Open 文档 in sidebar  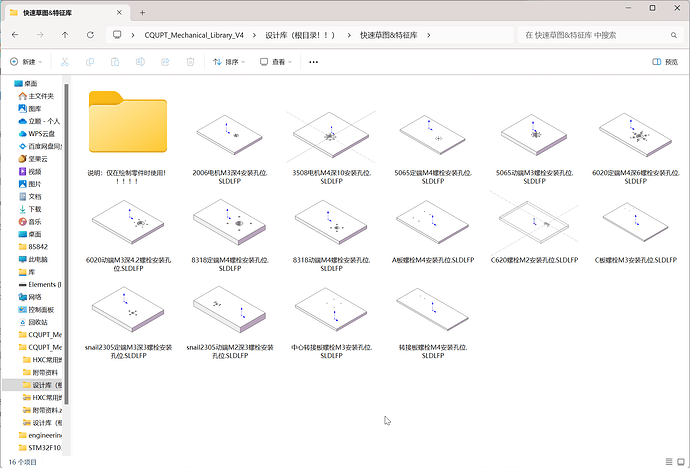pos(30,197)
